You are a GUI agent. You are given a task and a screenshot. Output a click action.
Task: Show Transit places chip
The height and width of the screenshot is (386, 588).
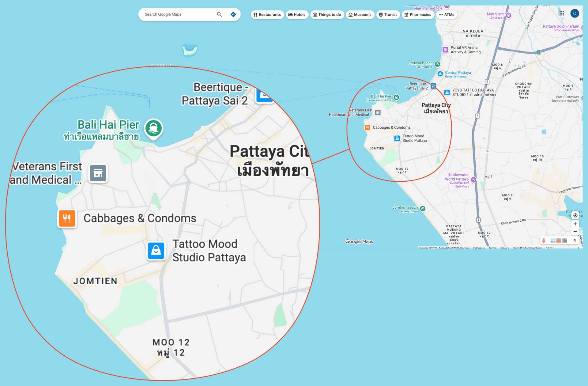(388, 15)
